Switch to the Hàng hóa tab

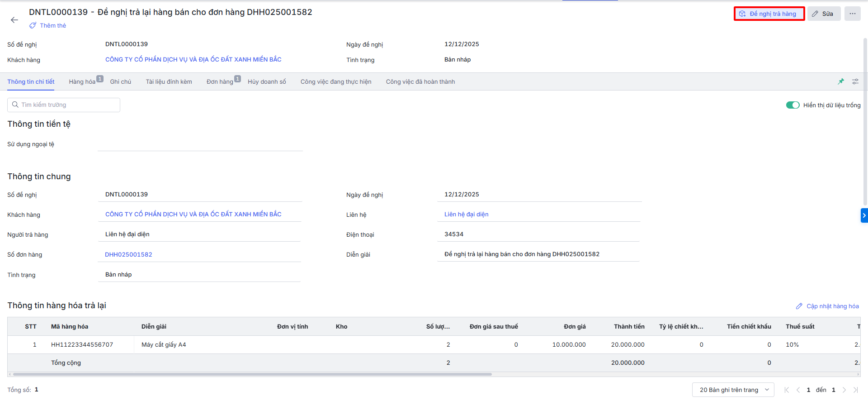pos(82,82)
